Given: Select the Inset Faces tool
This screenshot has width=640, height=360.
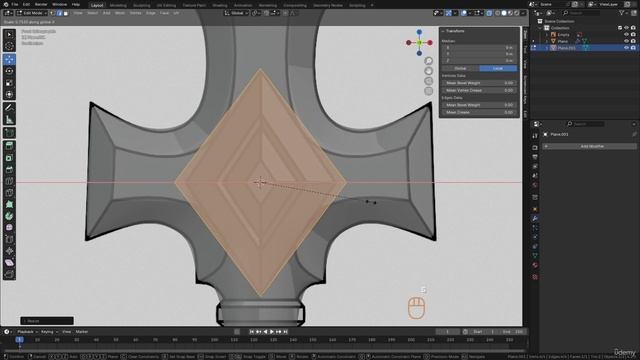Looking at the screenshot, I should tap(9, 158).
